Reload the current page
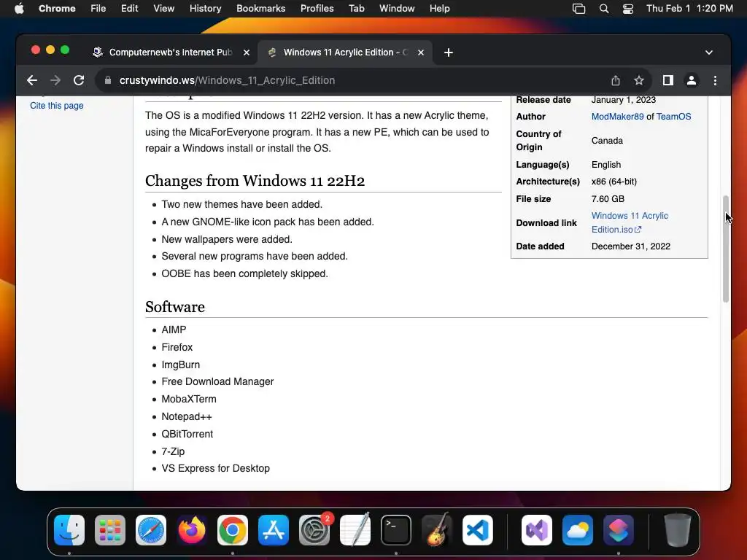 click(x=79, y=80)
